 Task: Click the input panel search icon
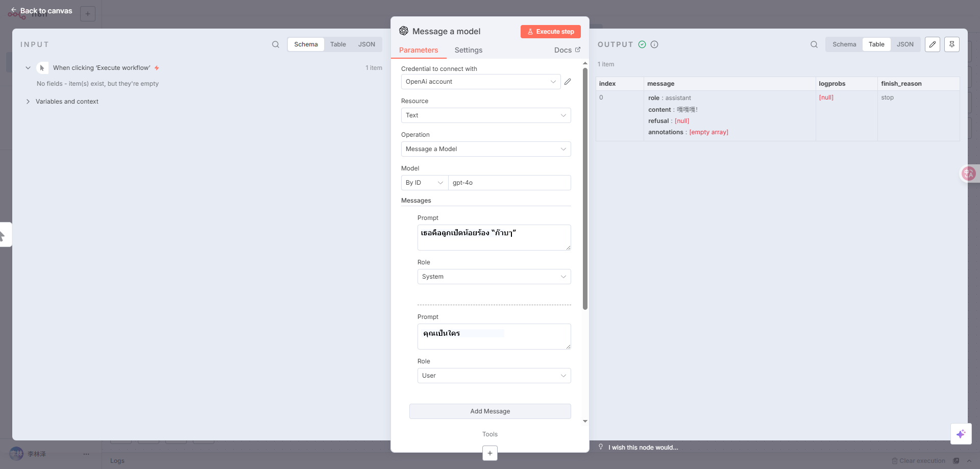coord(276,44)
